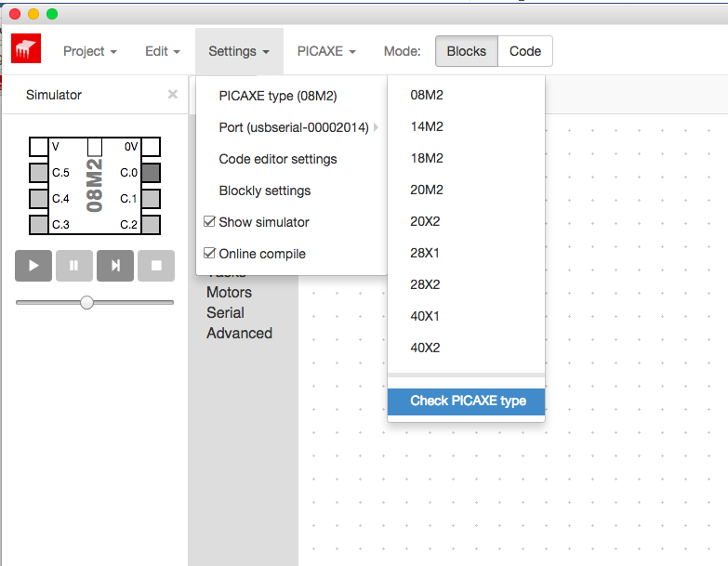
Task: Select 08M2 chip type
Action: click(x=466, y=95)
